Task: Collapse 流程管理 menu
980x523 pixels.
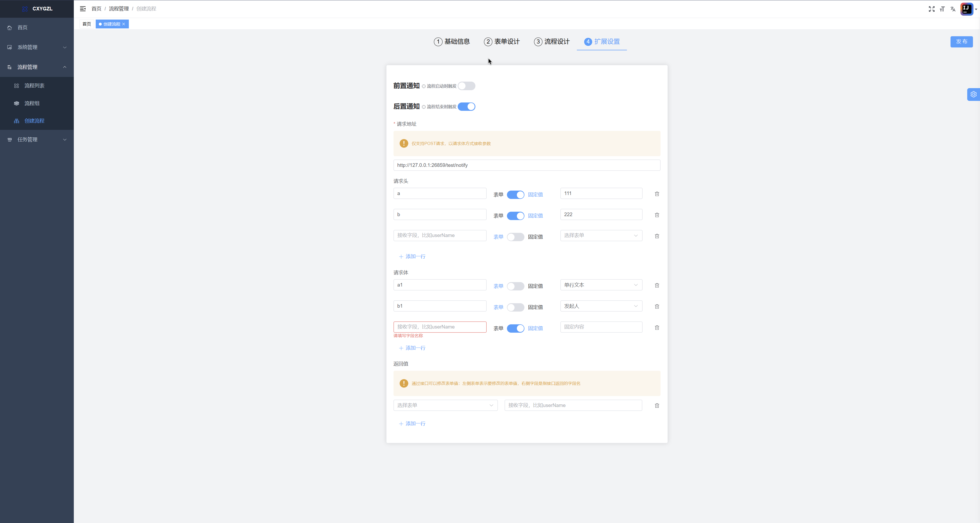Action: [x=37, y=67]
